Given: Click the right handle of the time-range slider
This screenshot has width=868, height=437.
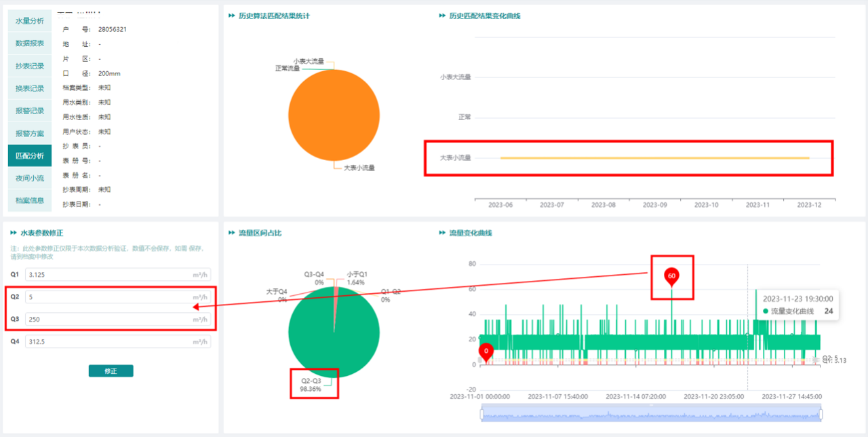Looking at the screenshot, I should coord(821,414).
